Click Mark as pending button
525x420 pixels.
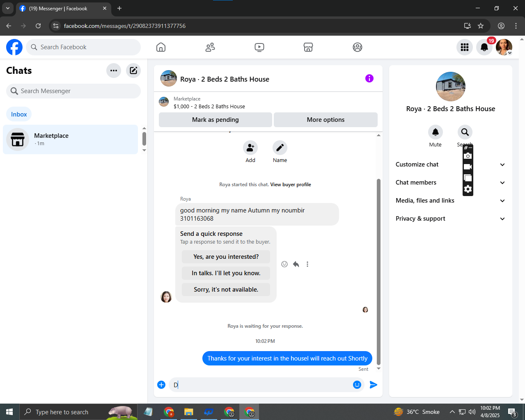click(216, 120)
